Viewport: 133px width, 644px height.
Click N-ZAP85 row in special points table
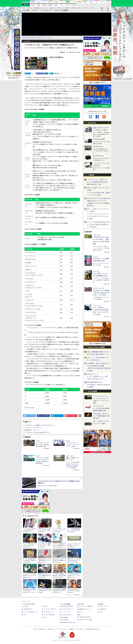(52, 263)
